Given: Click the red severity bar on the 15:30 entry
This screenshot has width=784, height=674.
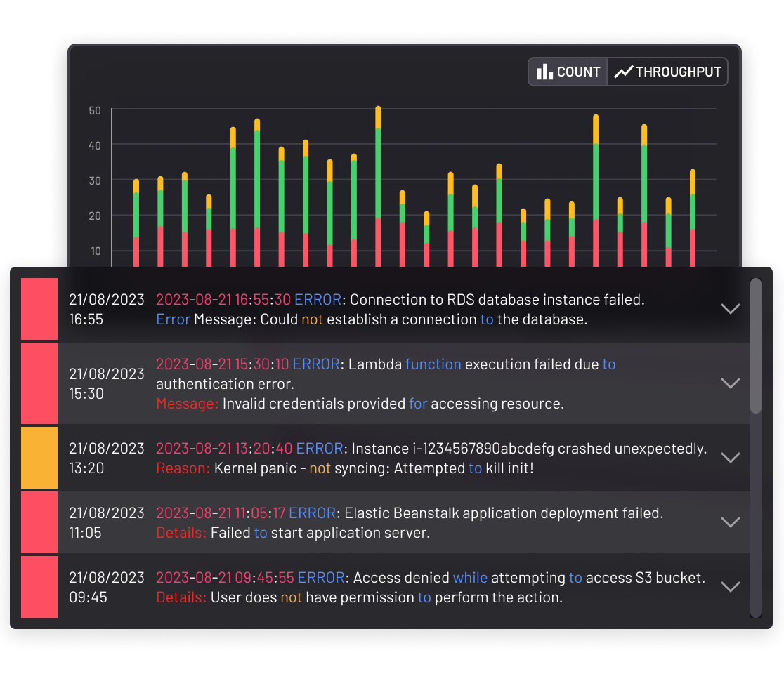Looking at the screenshot, I should coord(39,383).
